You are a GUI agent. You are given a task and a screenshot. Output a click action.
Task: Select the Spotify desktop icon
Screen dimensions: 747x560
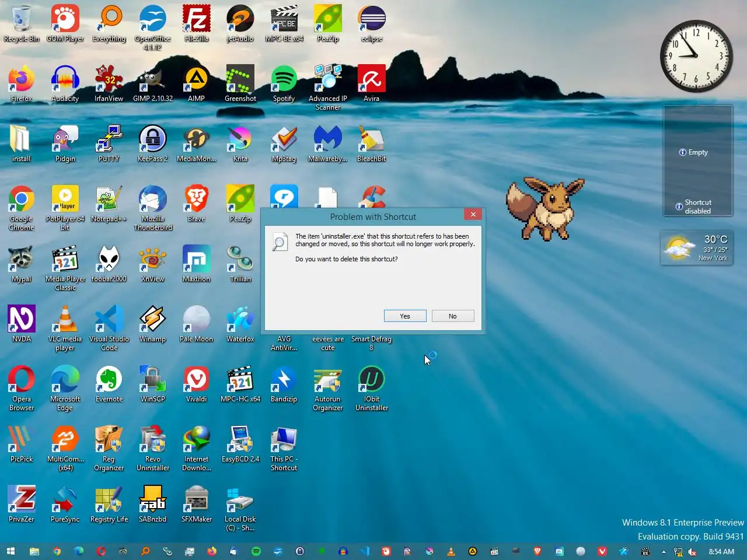pos(284,83)
